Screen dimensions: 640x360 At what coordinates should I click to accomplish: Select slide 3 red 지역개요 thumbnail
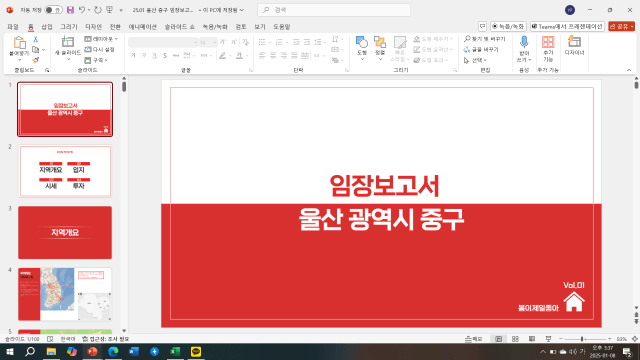(x=65, y=232)
